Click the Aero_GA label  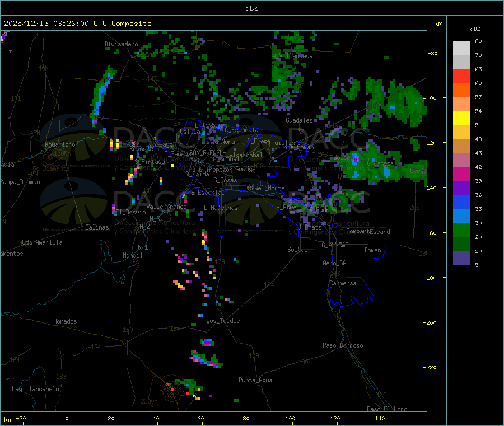(x=335, y=263)
